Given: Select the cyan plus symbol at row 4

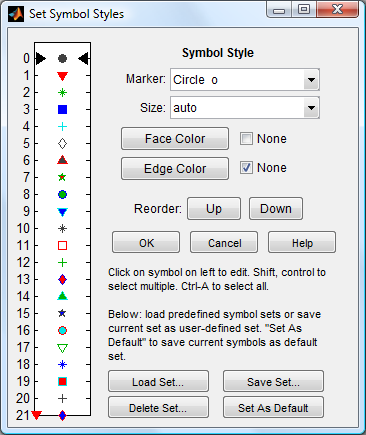Looking at the screenshot, I should (62, 126).
